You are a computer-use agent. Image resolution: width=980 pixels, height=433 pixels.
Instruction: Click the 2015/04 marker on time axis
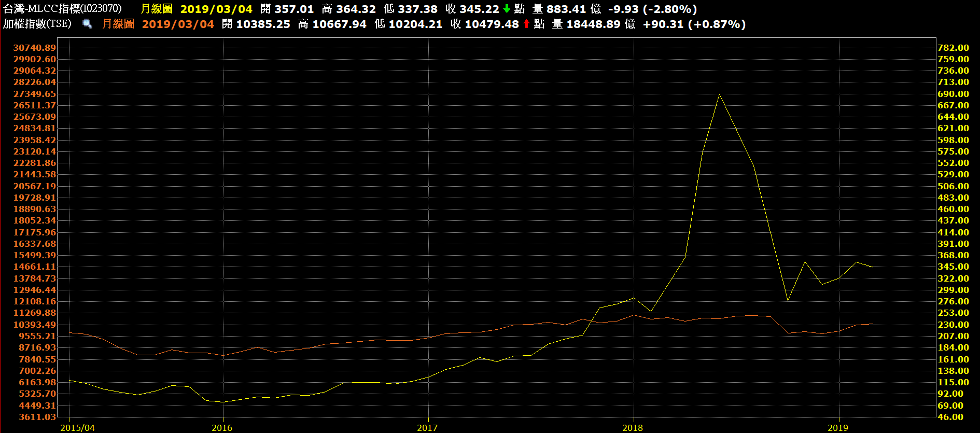click(77, 428)
